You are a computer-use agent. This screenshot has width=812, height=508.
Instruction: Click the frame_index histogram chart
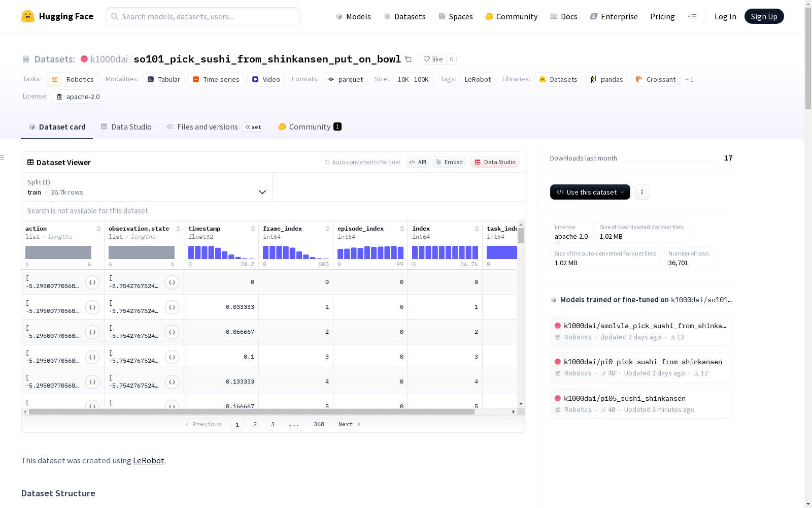(296, 252)
